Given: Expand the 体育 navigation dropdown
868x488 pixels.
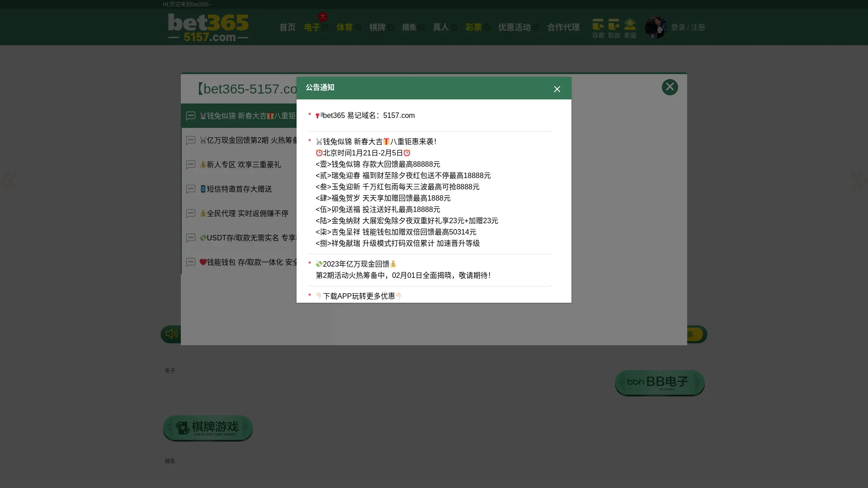Looking at the screenshot, I should tap(358, 28).
